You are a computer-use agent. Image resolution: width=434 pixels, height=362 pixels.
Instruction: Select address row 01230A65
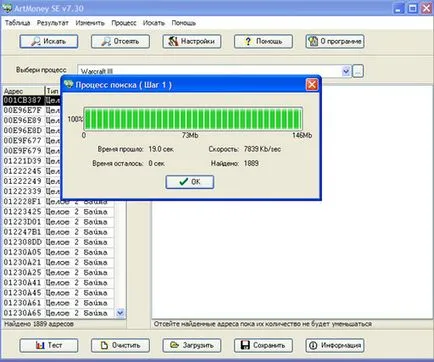(x=58, y=313)
